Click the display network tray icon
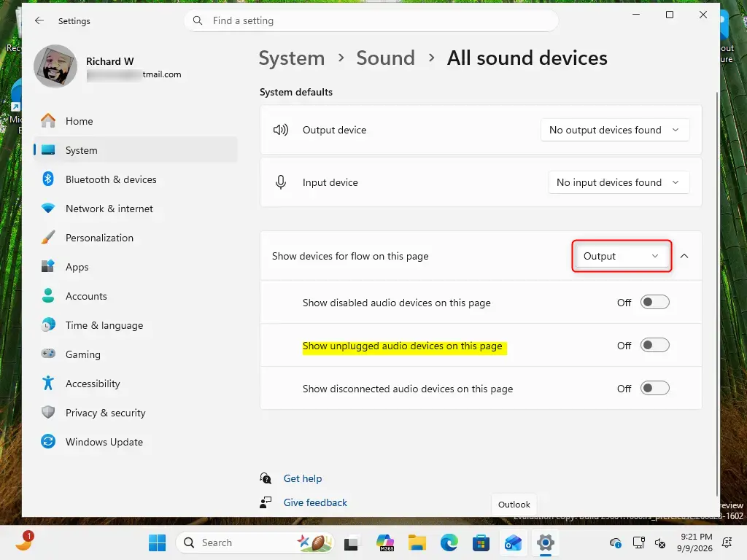747x560 pixels. pos(638,542)
